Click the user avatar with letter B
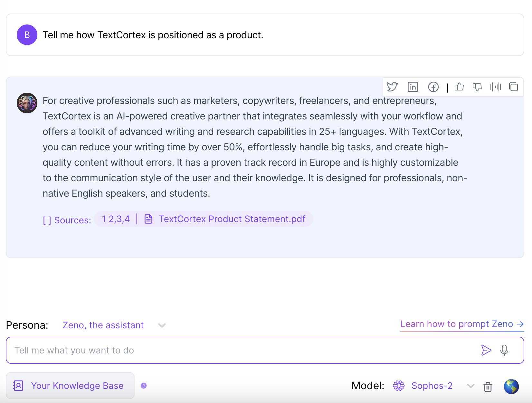 pyautogui.click(x=27, y=35)
